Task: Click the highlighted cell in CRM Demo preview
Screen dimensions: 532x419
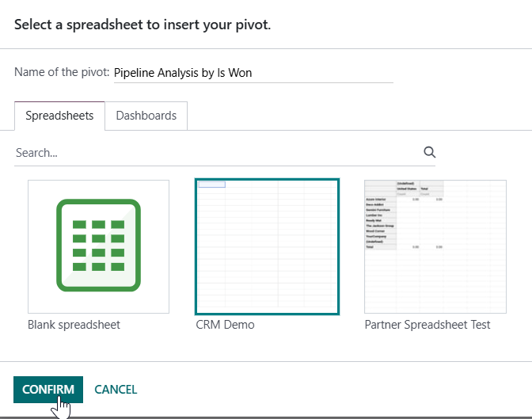Action: click(211, 185)
